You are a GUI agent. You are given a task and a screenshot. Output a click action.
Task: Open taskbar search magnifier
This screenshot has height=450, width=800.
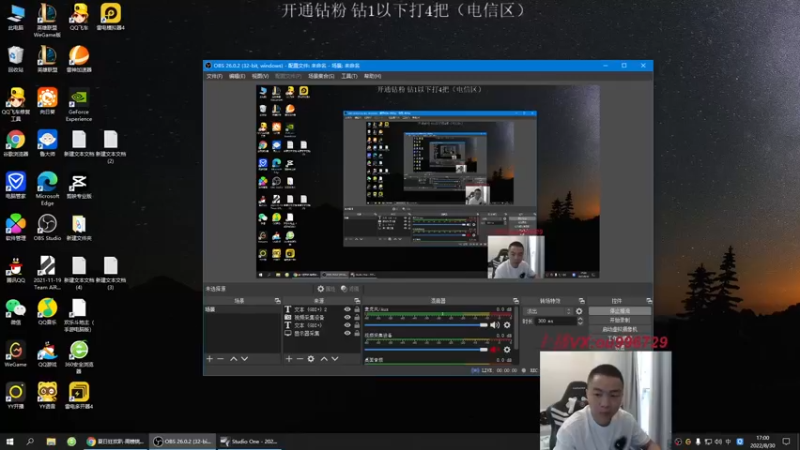30,441
